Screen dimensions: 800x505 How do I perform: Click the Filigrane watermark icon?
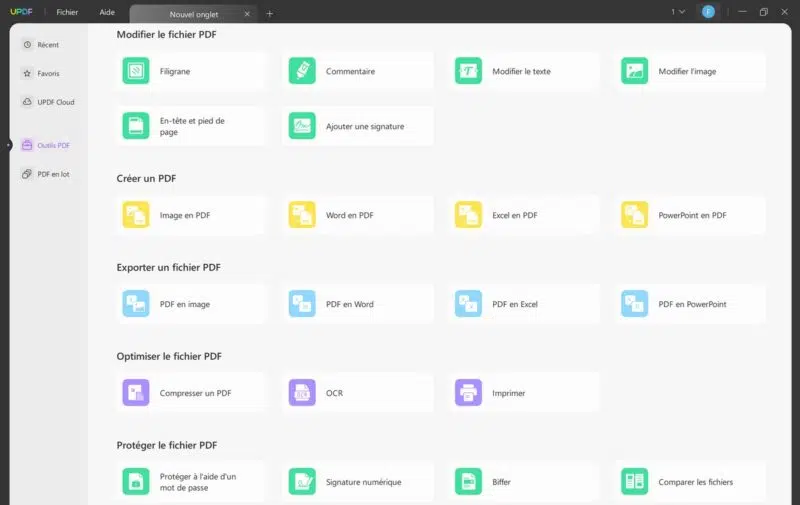[136, 71]
